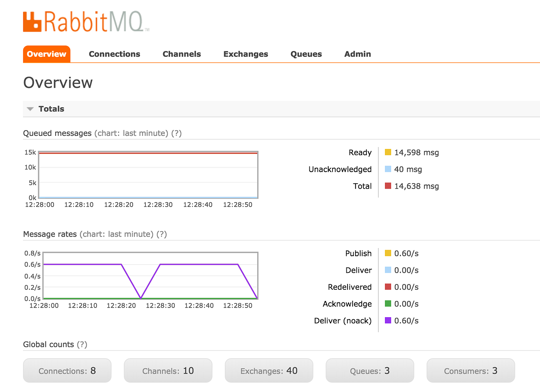Viewport: 540px width, 392px height.
Task: Click the Consumers: 3 counter
Action: (x=470, y=370)
